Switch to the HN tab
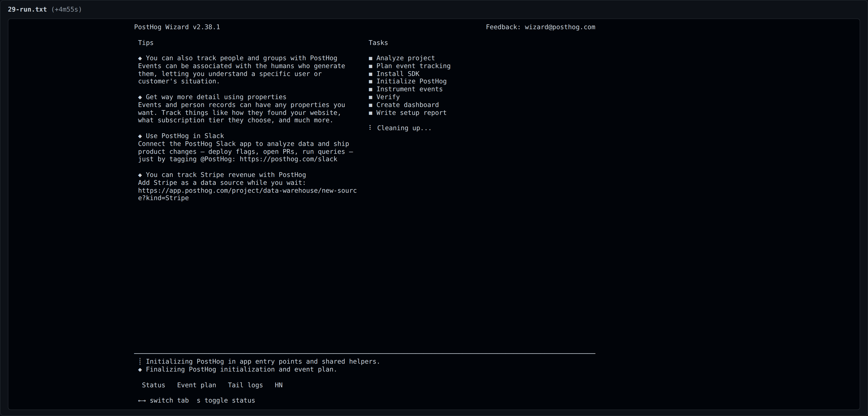The width and height of the screenshot is (868, 416). 279,385
